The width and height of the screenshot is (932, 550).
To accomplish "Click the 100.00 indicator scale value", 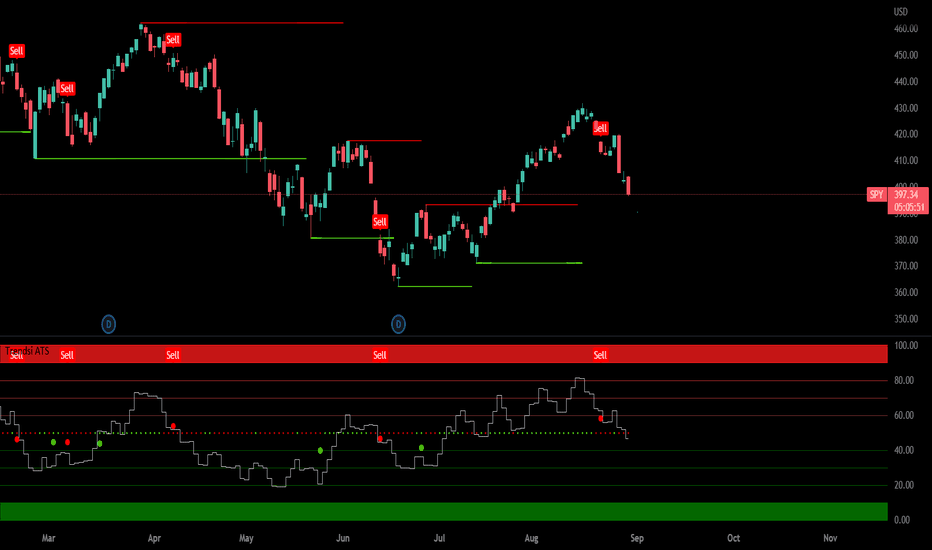I will click(906, 345).
